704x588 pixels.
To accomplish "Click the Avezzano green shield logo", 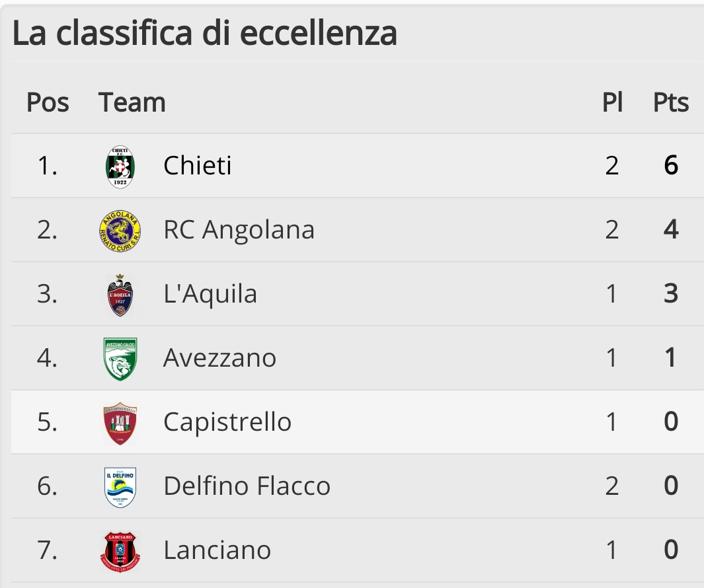I will tap(120, 359).
